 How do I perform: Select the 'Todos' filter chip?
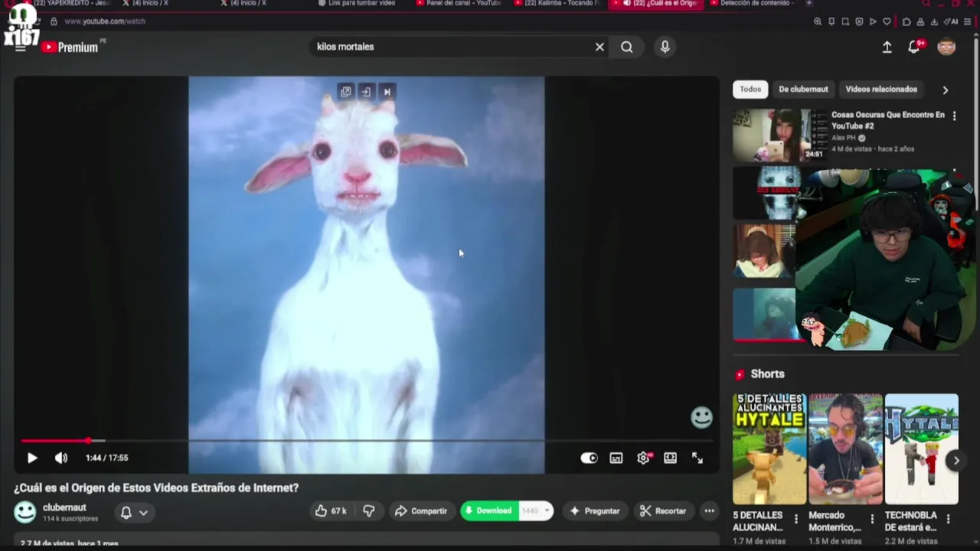point(750,89)
